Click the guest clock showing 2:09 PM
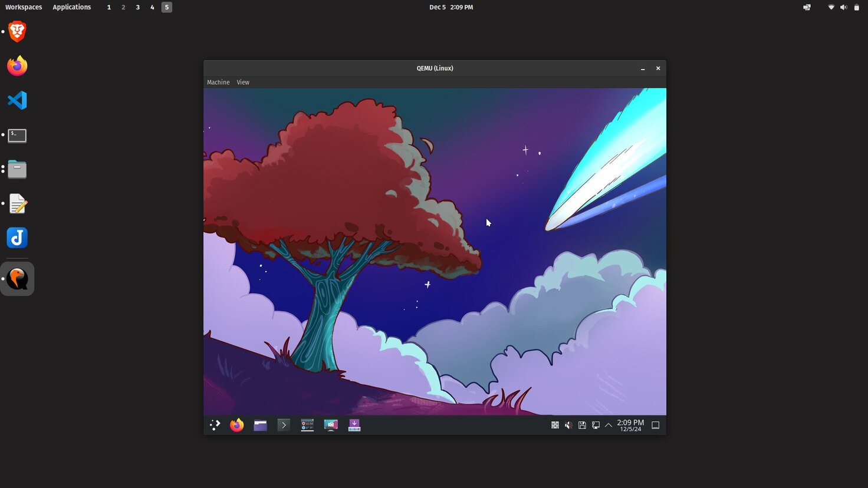868x488 pixels. click(630, 425)
